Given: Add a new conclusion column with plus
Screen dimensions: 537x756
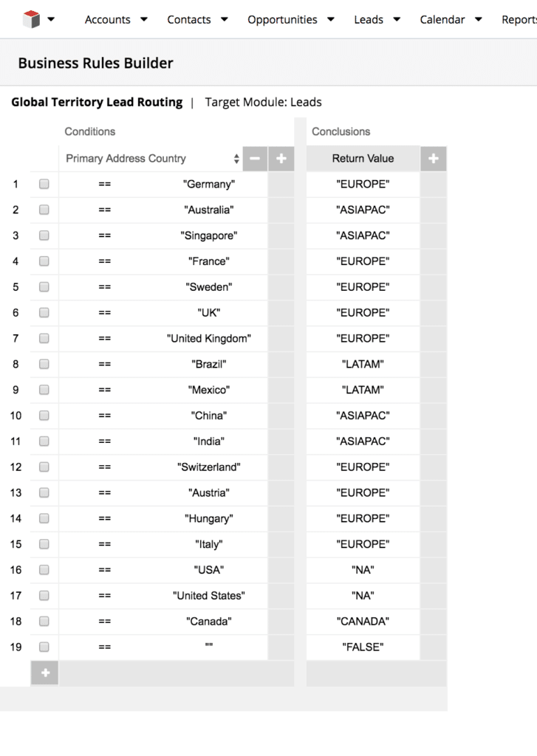Looking at the screenshot, I should coord(434,159).
